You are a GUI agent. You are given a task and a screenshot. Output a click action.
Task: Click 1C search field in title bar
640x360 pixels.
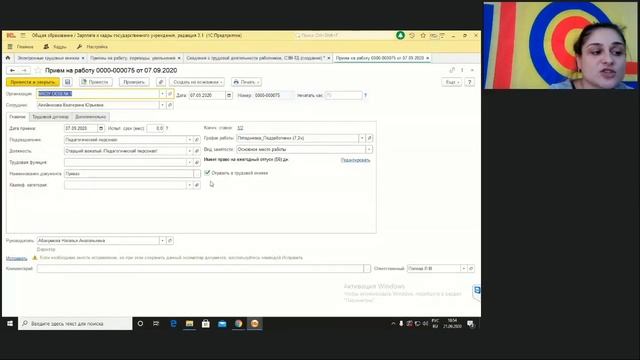(343, 36)
